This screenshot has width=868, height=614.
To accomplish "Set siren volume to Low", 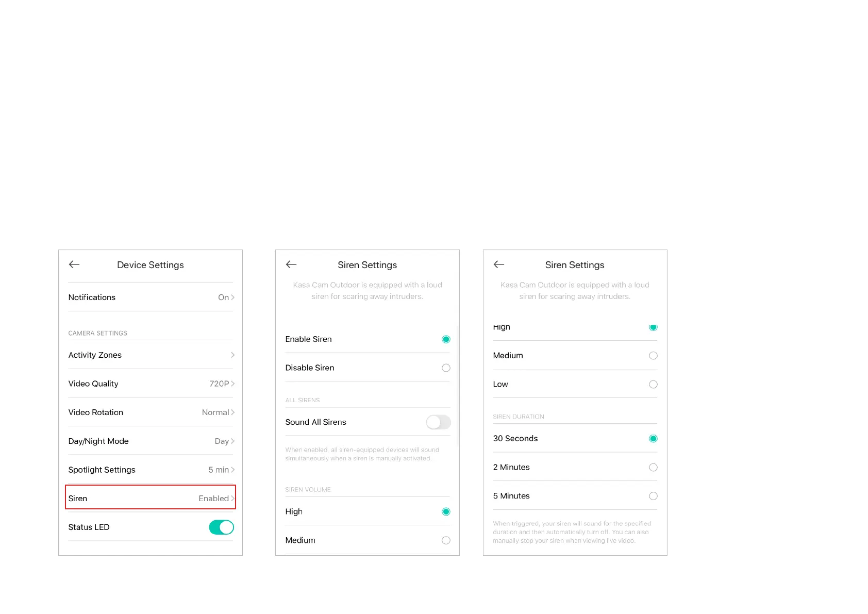I will coord(653,385).
